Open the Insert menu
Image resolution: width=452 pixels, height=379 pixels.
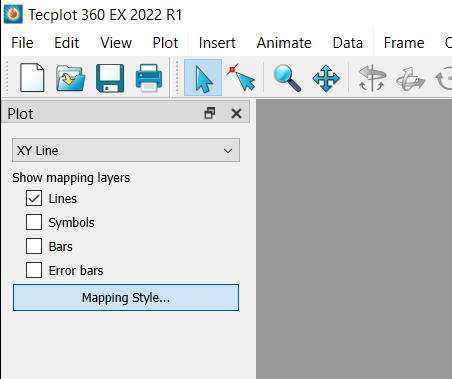(217, 43)
